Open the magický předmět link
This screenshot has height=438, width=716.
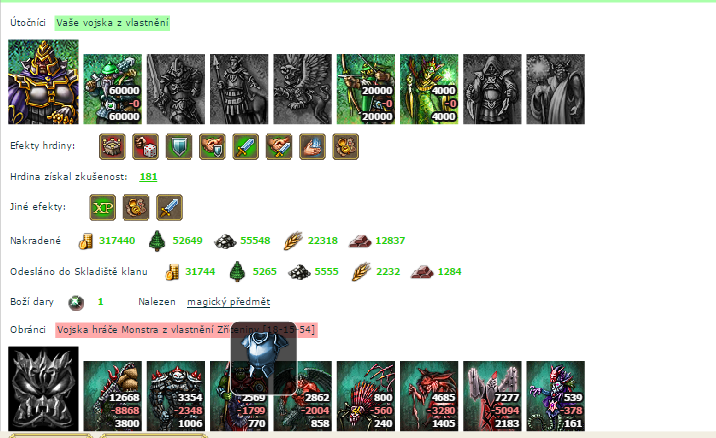(x=228, y=302)
